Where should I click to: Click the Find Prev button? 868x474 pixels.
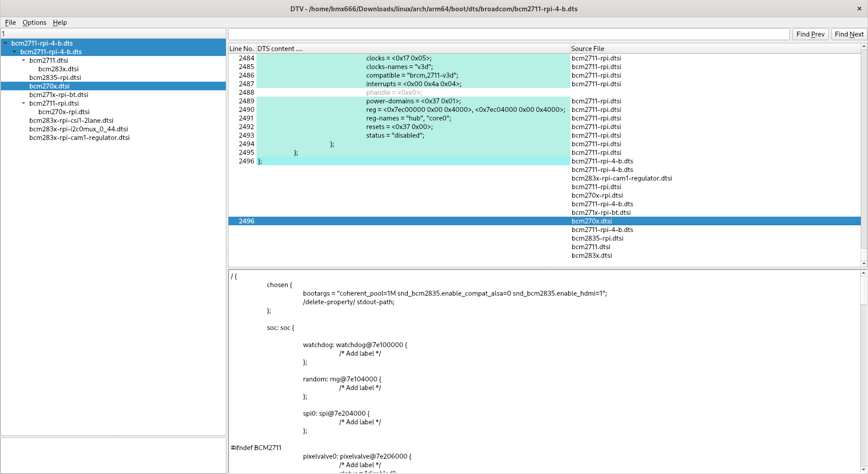tap(810, 34)
